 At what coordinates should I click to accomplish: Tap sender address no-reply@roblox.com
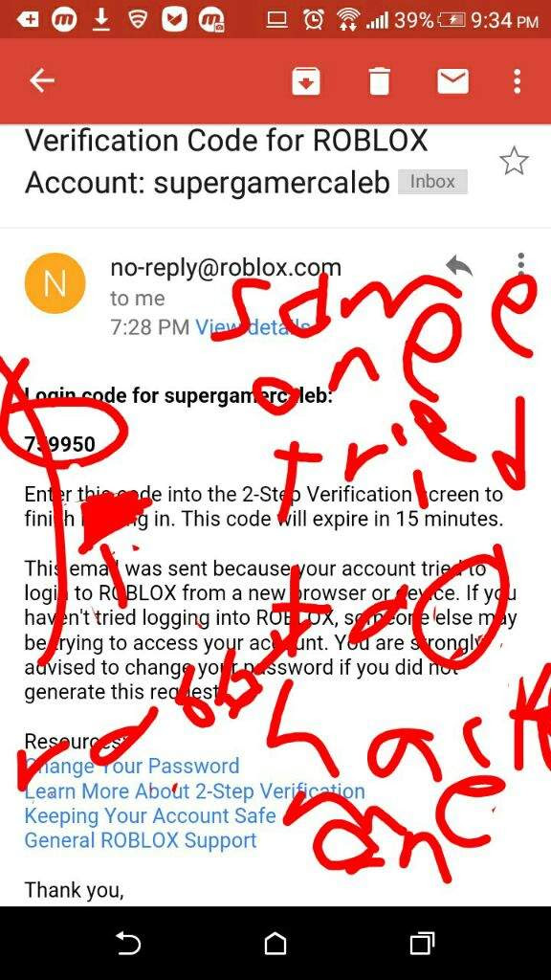pyautogui.click(x=226, y=268)
